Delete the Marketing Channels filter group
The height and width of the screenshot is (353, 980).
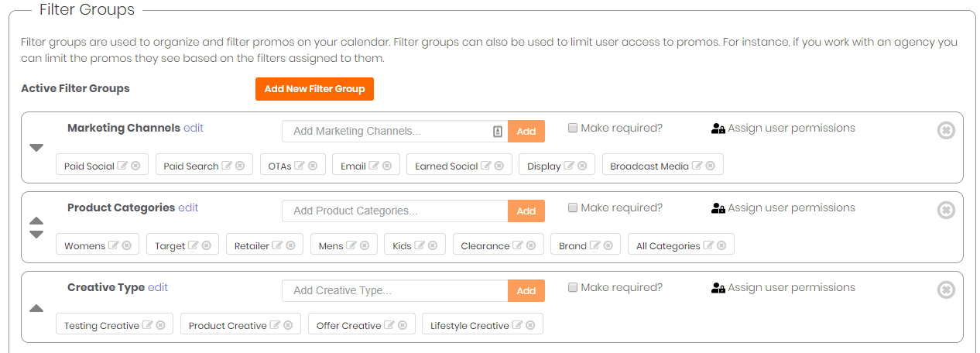click(x=946, y=130)
